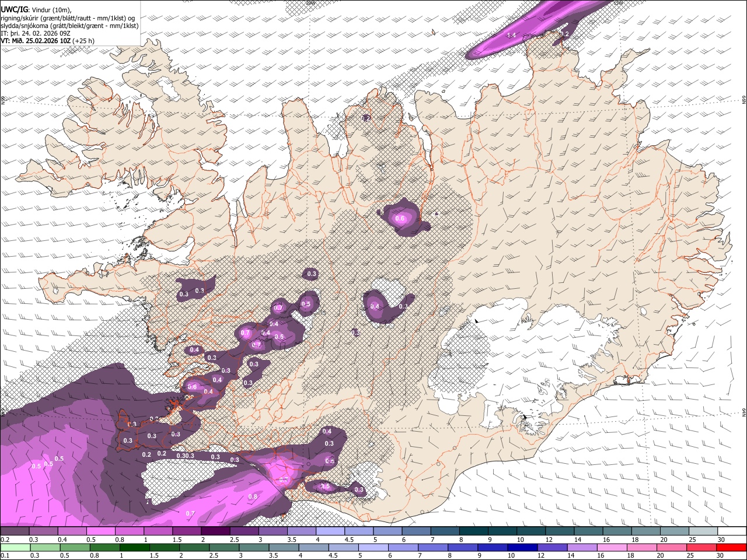This screenshot has width=747, height=560.
Task: Click the label 4.5 under the bottom legend row
Action: [x=333, y=555]
